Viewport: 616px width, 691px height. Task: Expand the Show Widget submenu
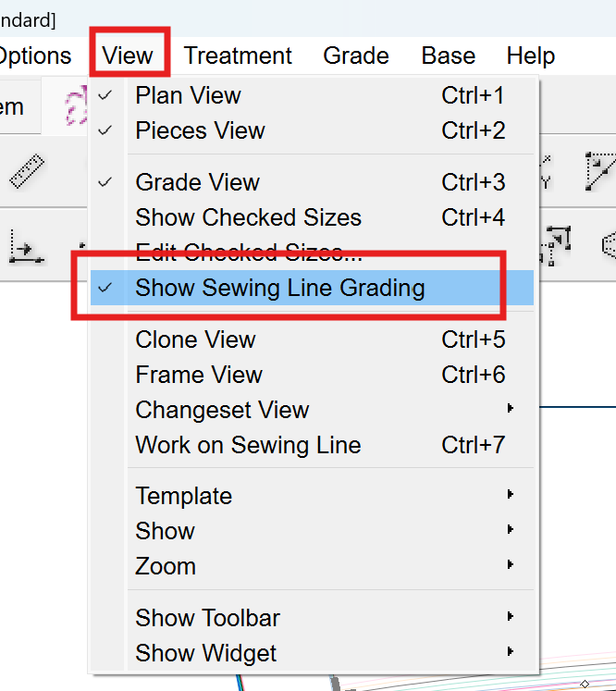point(205,653)
